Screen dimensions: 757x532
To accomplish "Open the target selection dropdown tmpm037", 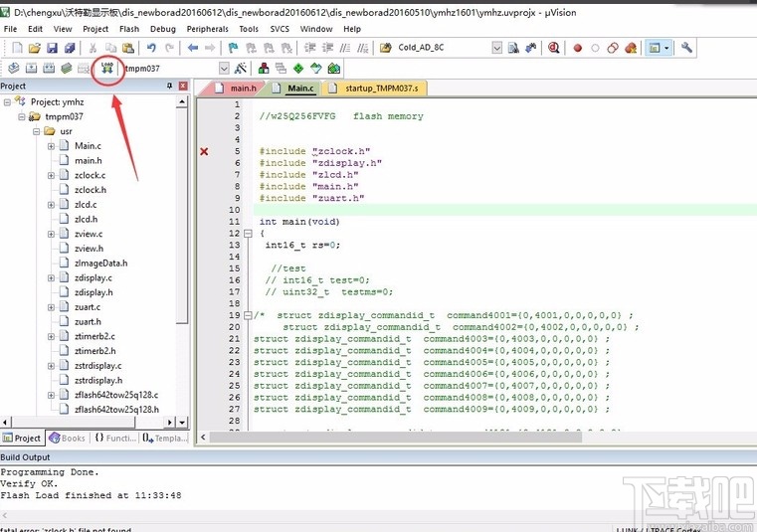I will point(224,68).
